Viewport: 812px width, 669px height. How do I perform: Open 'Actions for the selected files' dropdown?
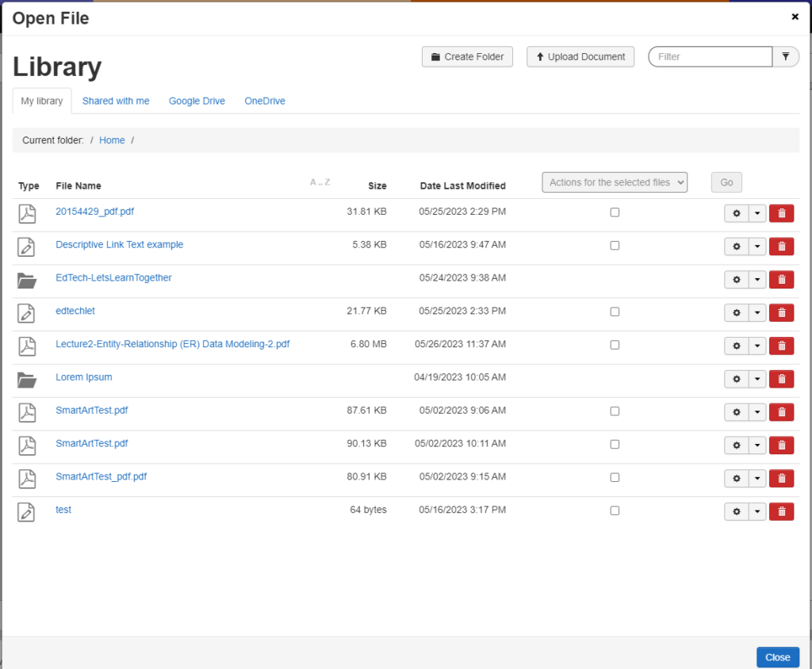coord(615,182)
